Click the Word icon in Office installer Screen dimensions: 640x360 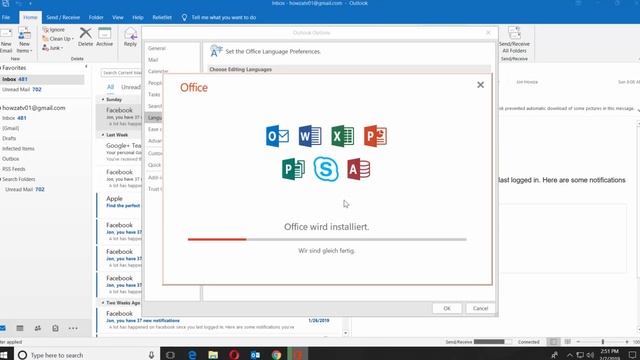coord(310,136)
